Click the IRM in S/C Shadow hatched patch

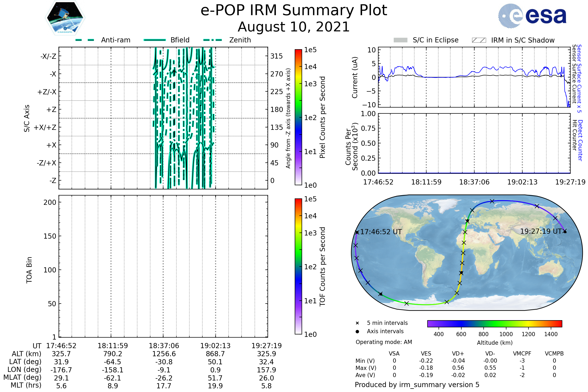(x=479, y=40)
